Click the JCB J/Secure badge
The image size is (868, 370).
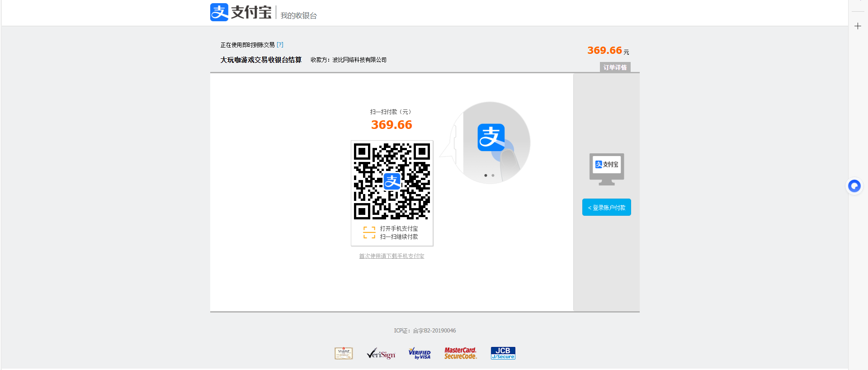[503, 353]
